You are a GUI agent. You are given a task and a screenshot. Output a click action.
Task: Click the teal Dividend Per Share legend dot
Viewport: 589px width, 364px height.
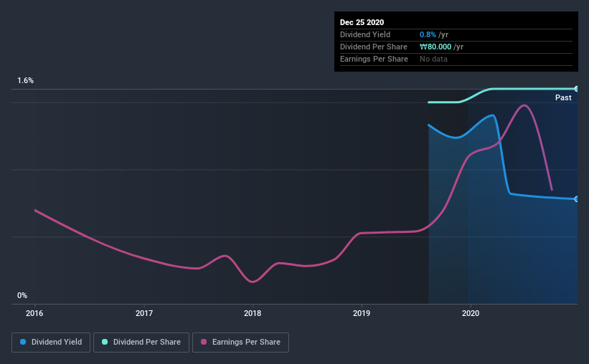[105, 342]
